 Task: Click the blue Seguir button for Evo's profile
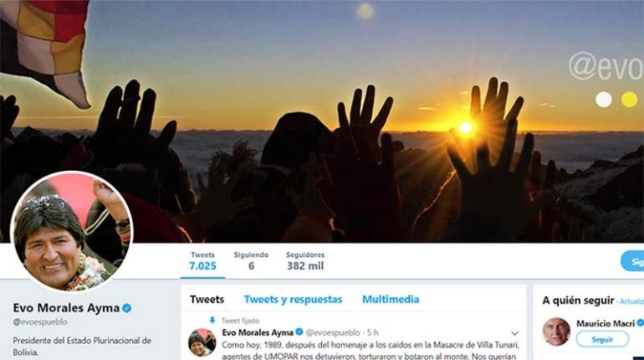pyautogui.click(x=632, y=261)
